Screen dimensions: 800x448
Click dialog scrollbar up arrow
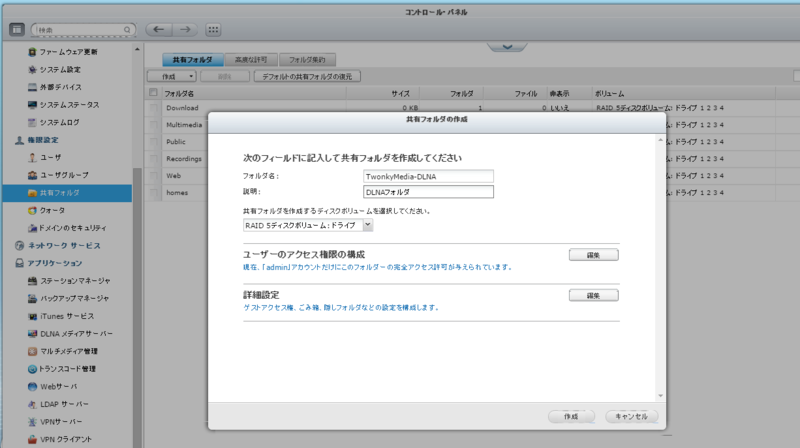pyautogui.click(x=661, y=140)
